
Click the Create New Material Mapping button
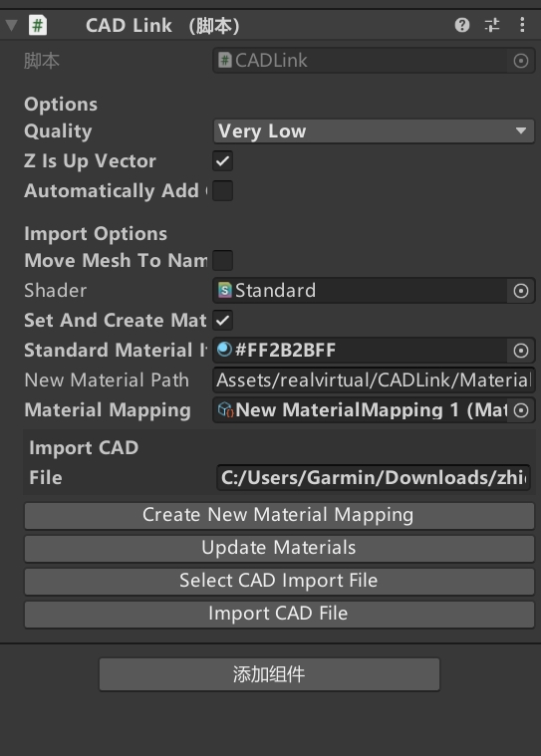point(279,515)
